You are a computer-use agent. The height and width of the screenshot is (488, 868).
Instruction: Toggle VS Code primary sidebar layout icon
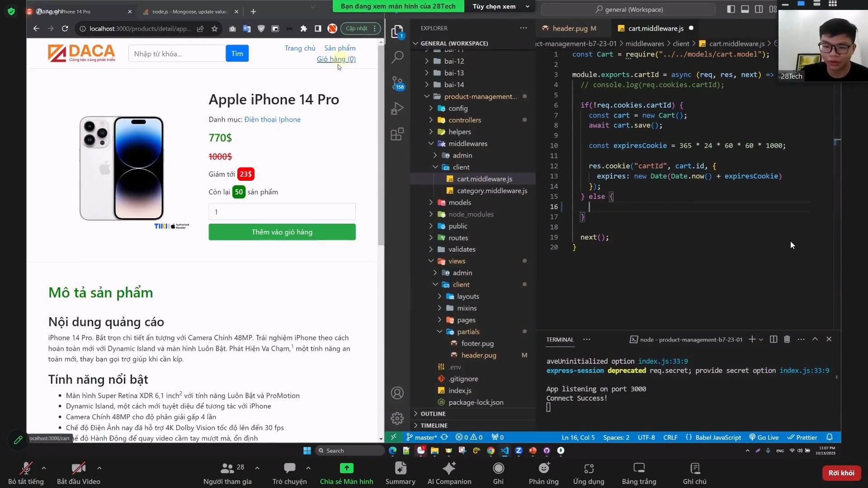click(x=731, y=9)
